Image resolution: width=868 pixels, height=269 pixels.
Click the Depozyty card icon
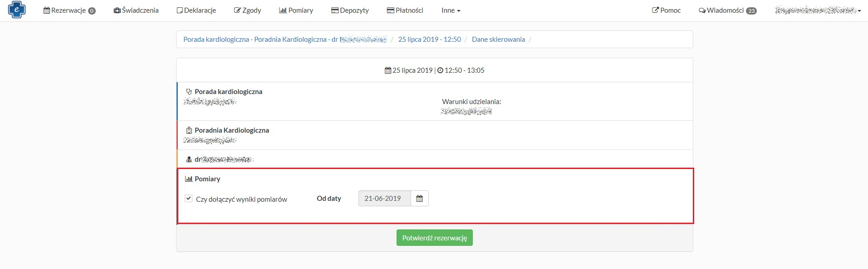pos(335,10)
